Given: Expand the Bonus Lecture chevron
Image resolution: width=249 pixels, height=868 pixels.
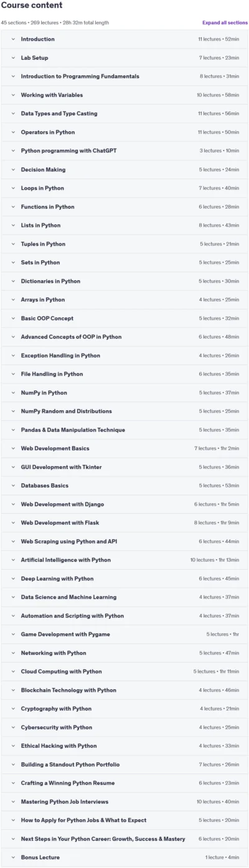Looking at the screenshot, I should [x=12, y=857].
